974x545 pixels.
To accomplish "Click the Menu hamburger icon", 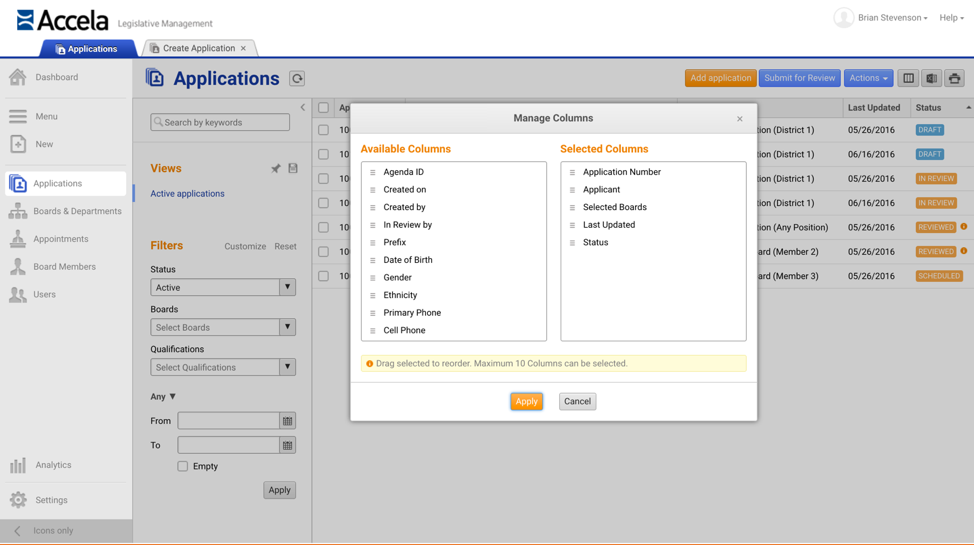I will click(x=18, y=116).
